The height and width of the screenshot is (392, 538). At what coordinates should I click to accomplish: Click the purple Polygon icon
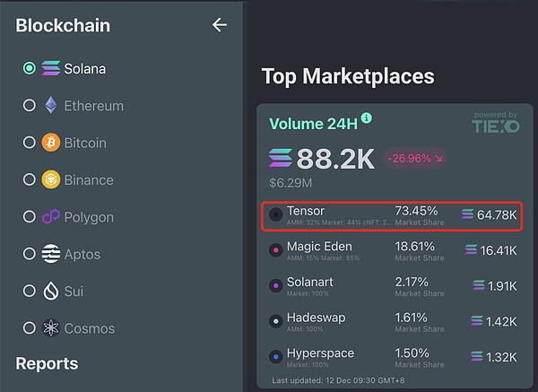(x=51, y=217)
